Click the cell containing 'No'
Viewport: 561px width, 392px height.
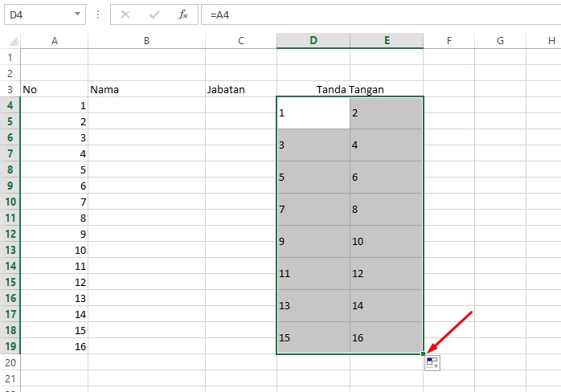55,89
